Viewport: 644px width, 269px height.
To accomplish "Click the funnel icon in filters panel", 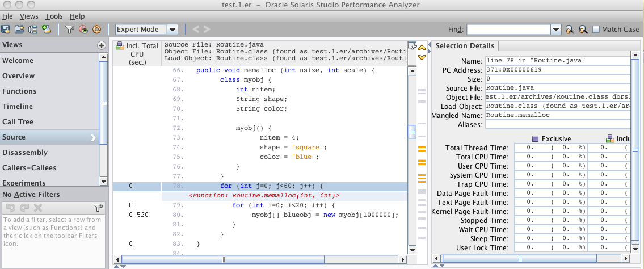I will coord(98,207).
